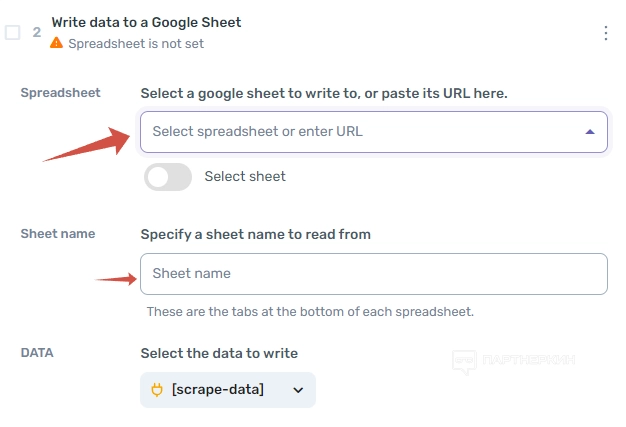Enable the Select sheet toggle switch
The image size is (626, 427).
[168, 177]
